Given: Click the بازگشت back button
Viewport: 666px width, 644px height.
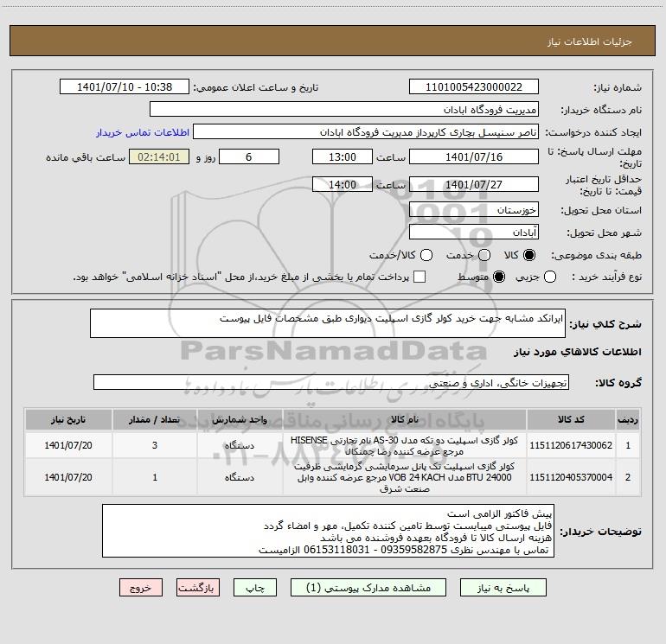Looking at the screenshot, I should (198, 588).
